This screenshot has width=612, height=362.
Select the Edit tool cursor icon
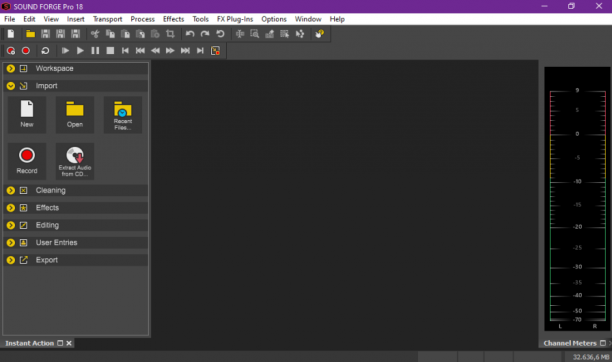240,34
